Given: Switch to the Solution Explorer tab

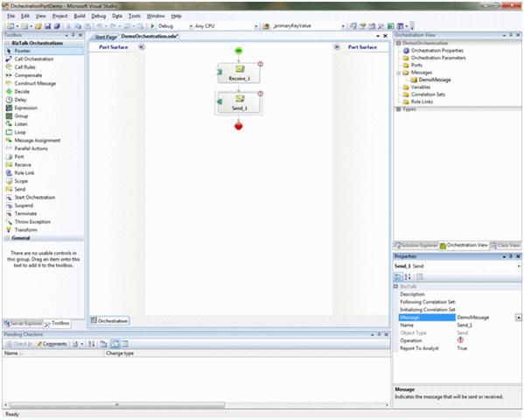Looking at the screenshot, I should pyautogui.click(x=416, y=246).
